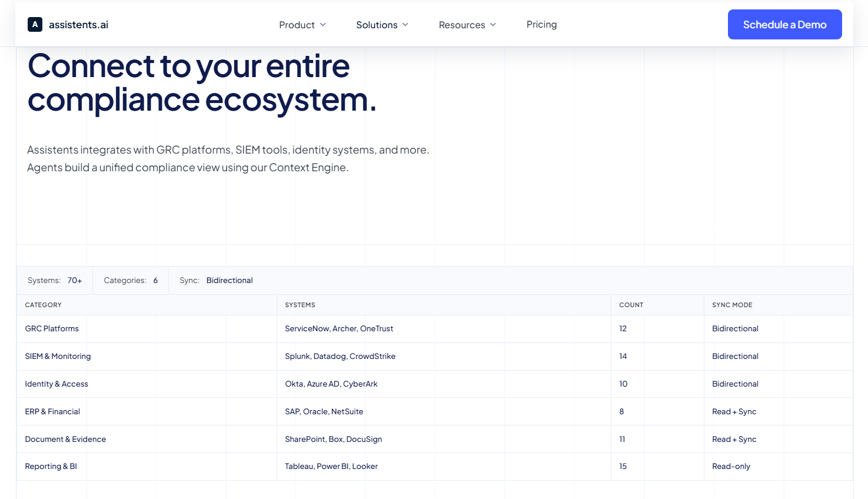This screenshot has height=499, width=868.
Task: Open the Resources menu
Action: (x=462, y=25)
